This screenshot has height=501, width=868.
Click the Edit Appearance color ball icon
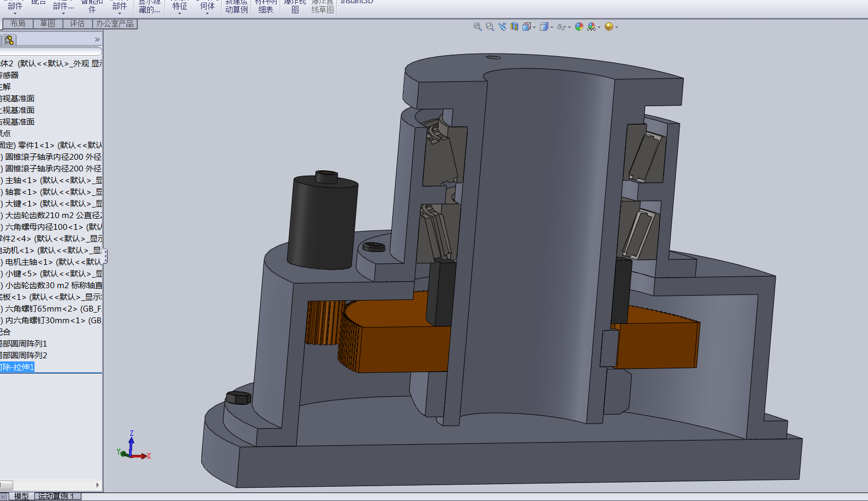tap(579, 27)
